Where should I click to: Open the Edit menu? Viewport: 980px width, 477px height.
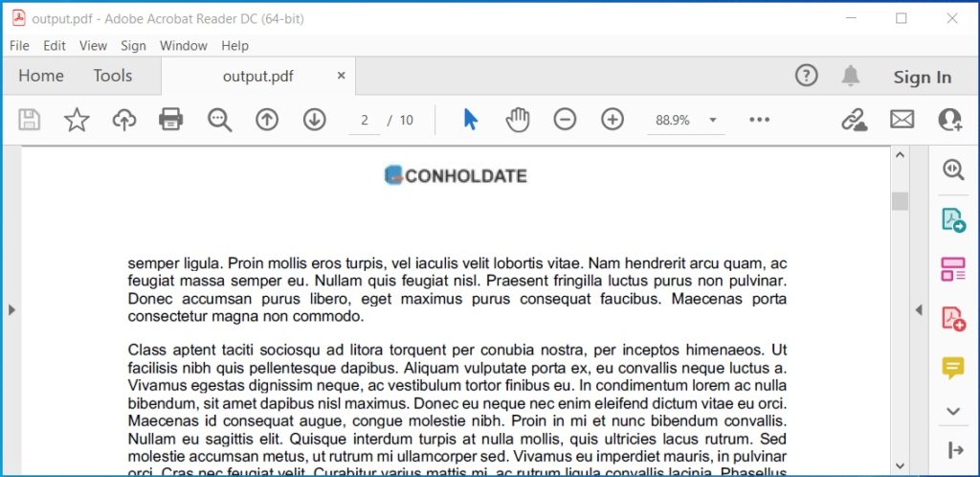[55, 45]
